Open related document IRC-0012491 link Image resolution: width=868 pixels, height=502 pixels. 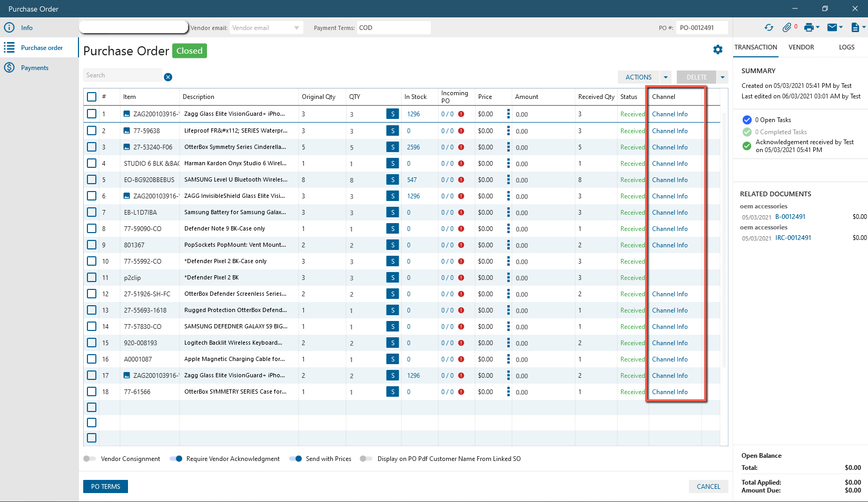(x=793, y=238)
